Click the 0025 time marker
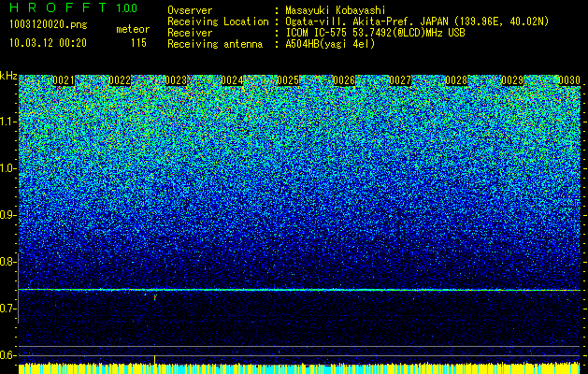This screenshot has height=374, width=588. click(288, 80)
